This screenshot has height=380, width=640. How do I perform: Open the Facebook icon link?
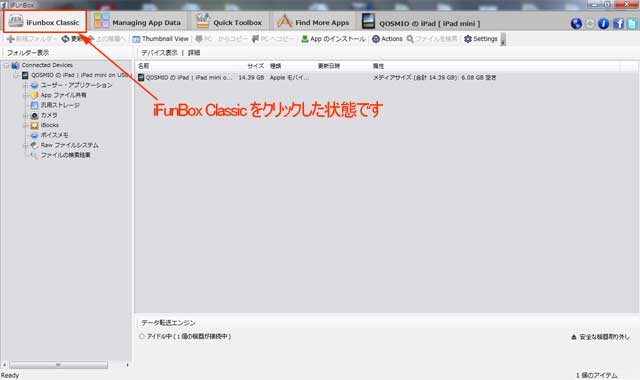pyautogui.click(x=618, y=24)
